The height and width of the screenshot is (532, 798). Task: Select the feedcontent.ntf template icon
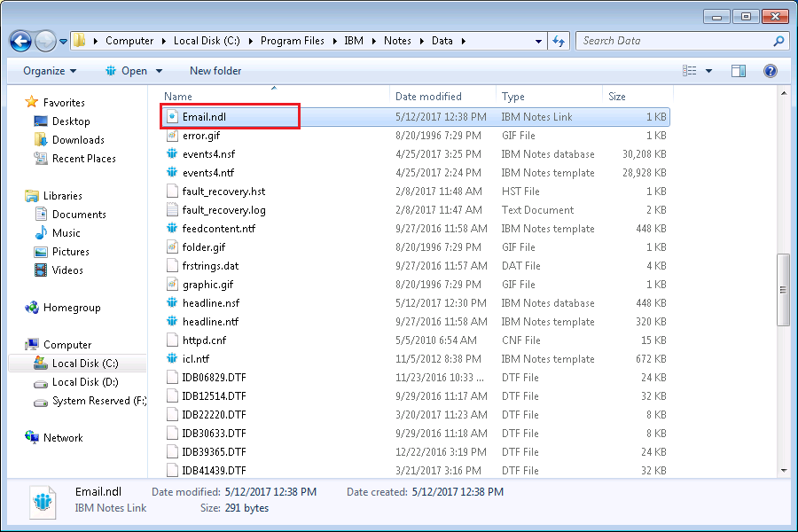pos(172,229)
